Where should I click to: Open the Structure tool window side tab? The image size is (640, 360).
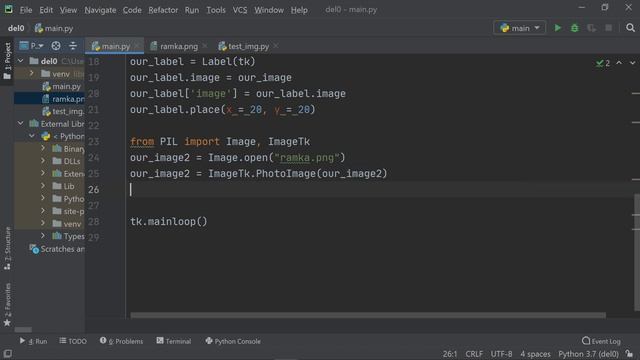tap(7, 248)
